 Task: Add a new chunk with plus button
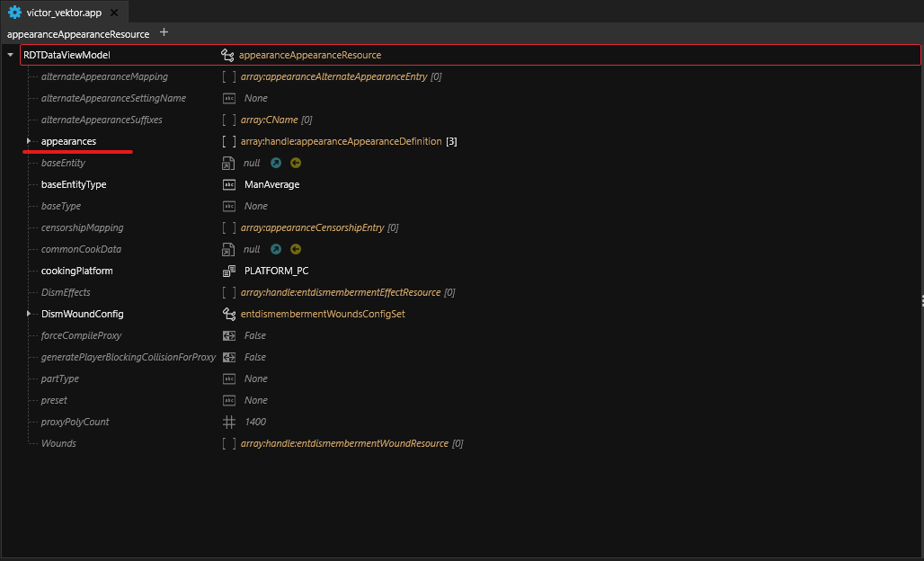pos(164,32)
